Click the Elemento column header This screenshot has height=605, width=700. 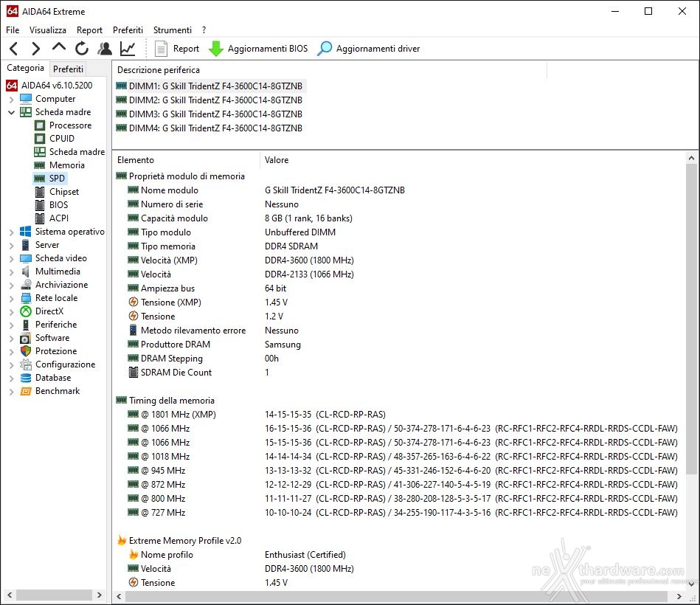point(186,160)
